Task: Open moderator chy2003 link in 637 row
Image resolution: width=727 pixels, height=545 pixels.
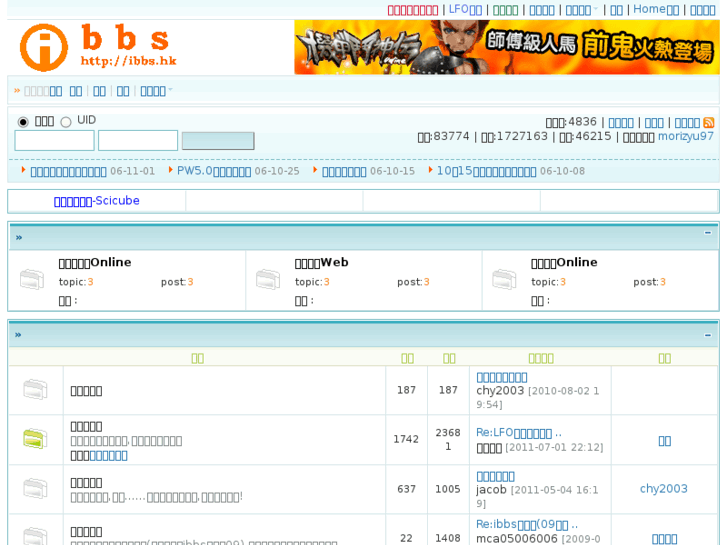Action: 663,488
